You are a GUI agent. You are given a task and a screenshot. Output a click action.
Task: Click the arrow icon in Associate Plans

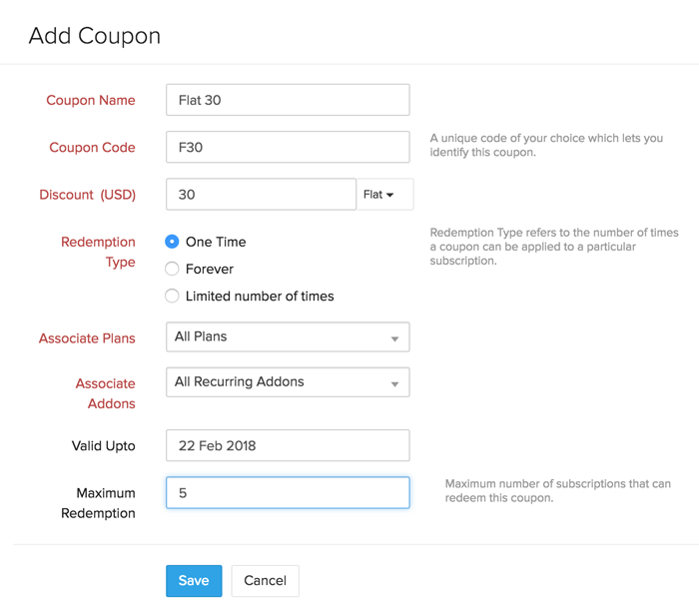395,339
